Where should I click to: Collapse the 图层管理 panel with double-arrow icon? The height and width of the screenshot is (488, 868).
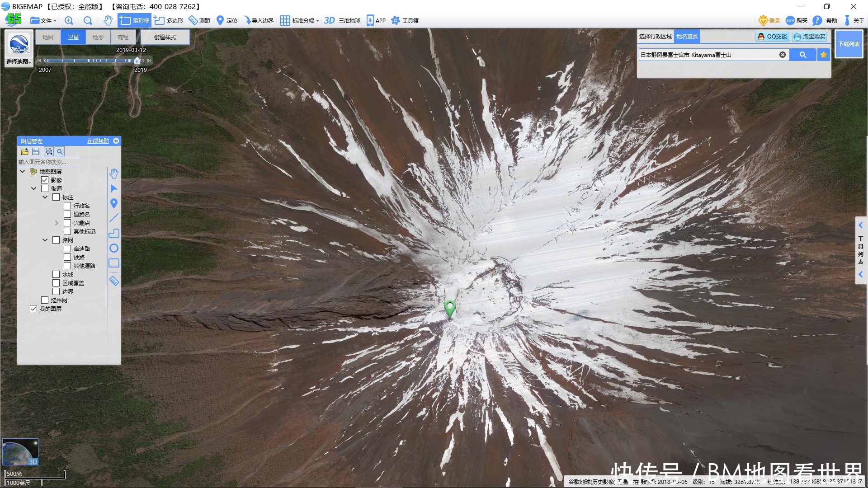(116, 141)
